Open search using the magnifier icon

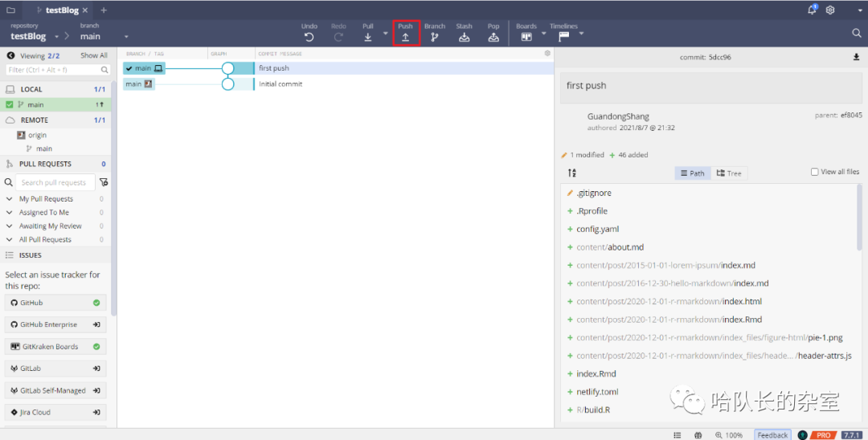coord(857,33)
